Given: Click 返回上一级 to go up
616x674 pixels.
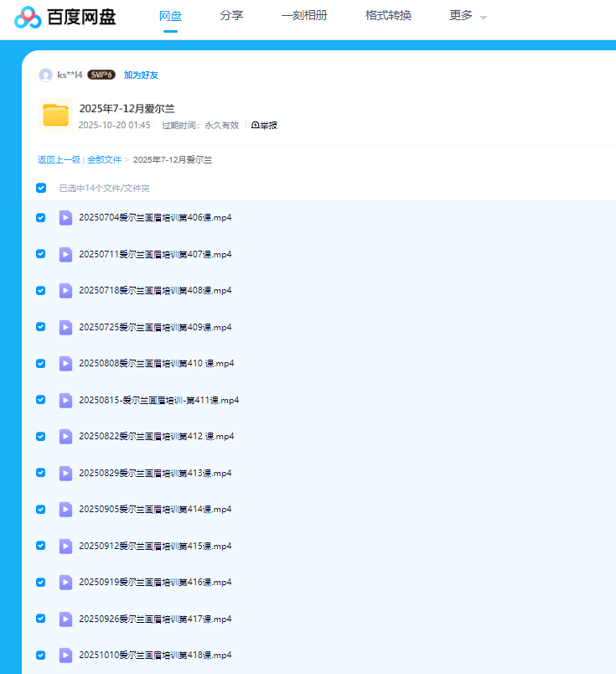Looking at the screenshot, I should [59, 160].
